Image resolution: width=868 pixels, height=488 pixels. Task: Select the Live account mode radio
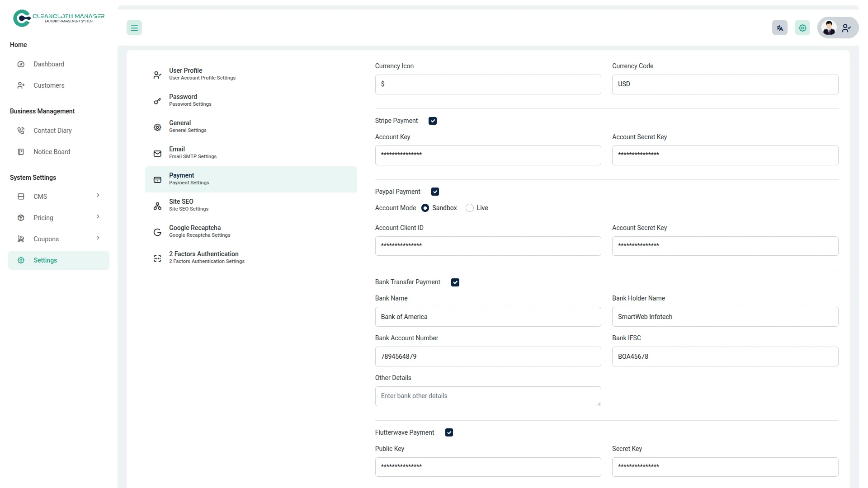coord(470,208)
